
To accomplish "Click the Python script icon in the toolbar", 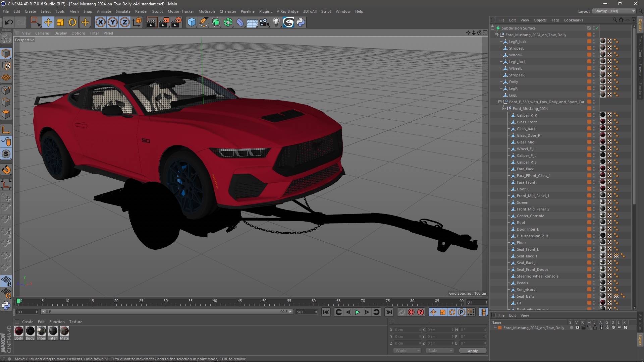I will coord(301,22).
